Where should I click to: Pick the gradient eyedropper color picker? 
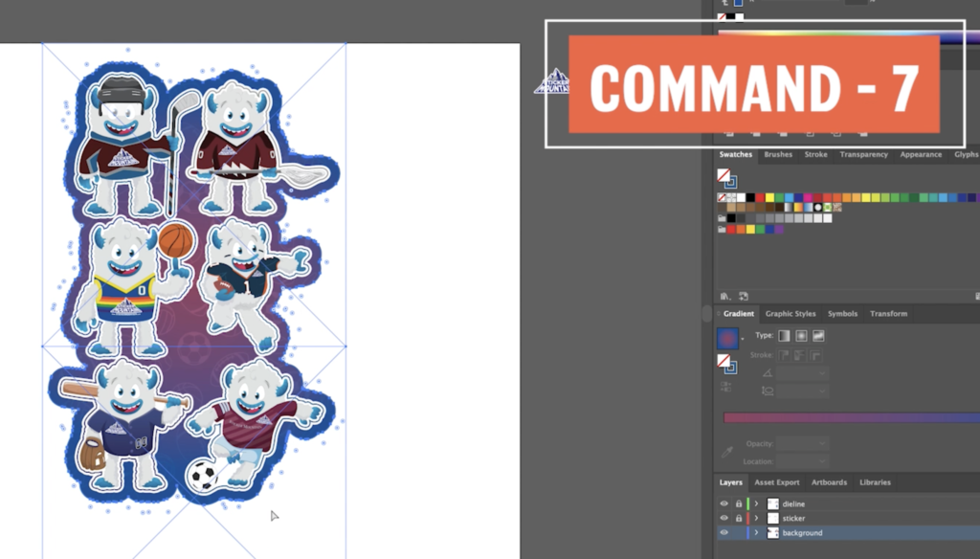point(726,452)
